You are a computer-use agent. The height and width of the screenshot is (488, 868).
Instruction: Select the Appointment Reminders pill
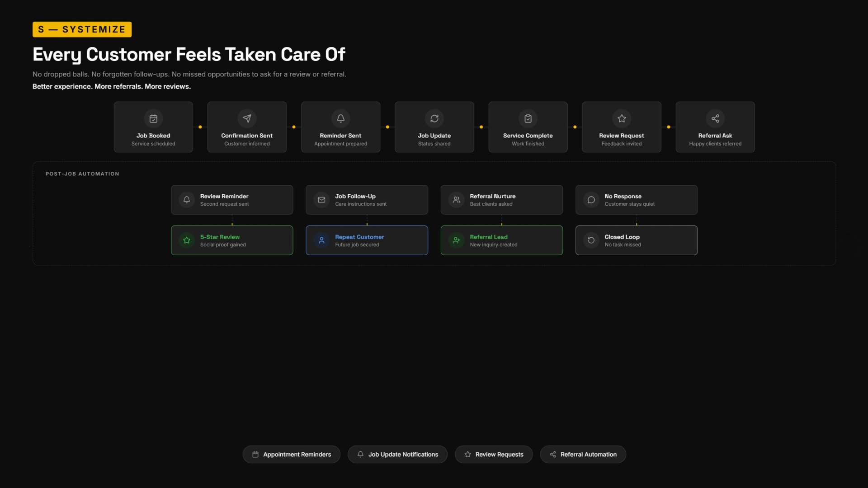(292, 455)
